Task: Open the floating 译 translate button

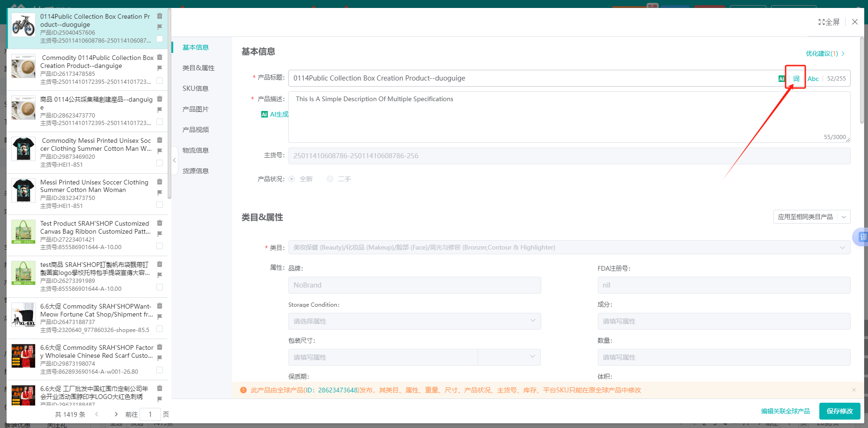Action: click(x=862, y=237)
